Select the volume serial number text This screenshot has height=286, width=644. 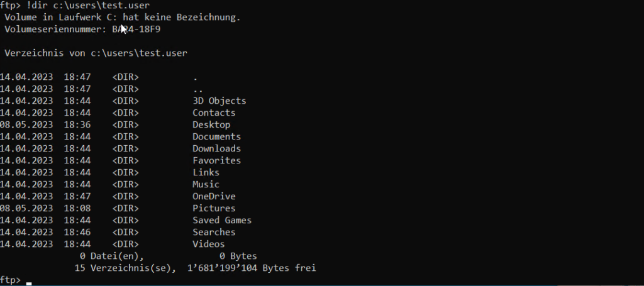tap(136, 30)
